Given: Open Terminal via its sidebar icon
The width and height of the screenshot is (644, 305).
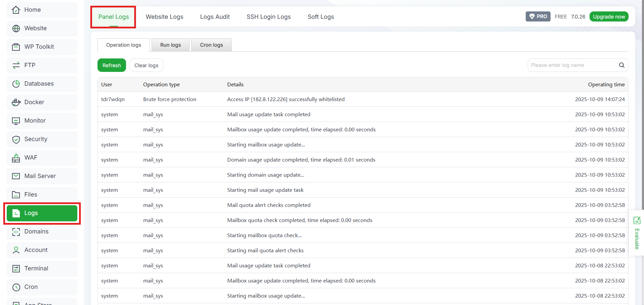Looking at the screenshot, I should (16, 269).
